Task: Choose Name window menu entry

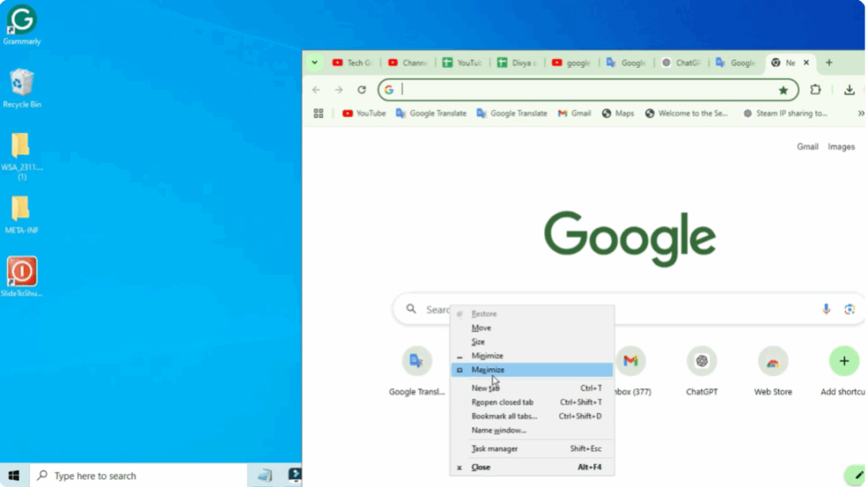Action: [531, 430]
